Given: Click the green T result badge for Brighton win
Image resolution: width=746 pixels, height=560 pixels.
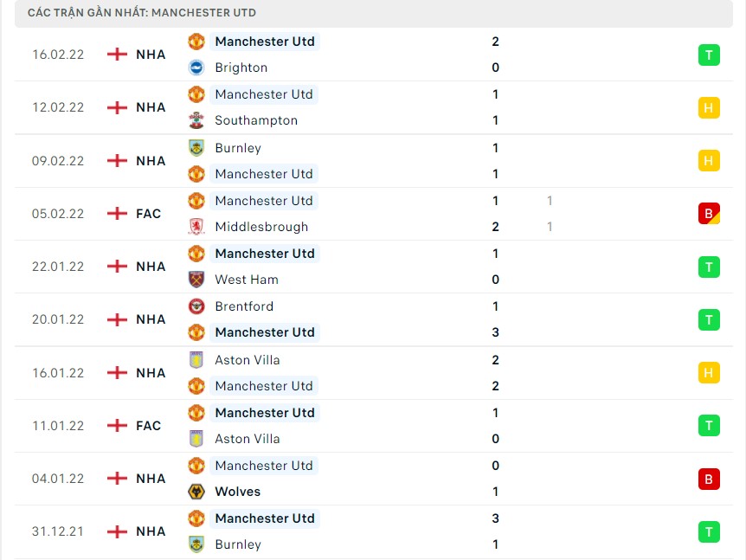Looking at the screenshot, I should pyautogui.click(x=709, y=55).
